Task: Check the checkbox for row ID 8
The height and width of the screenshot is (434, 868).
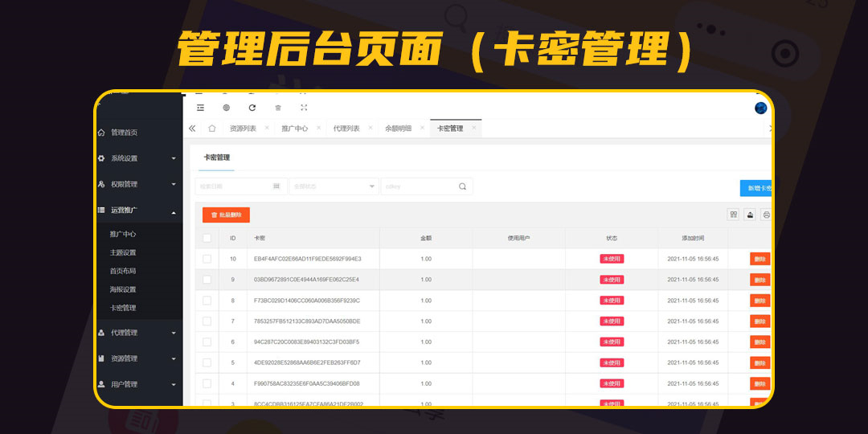Action: [x=207, y=301]
